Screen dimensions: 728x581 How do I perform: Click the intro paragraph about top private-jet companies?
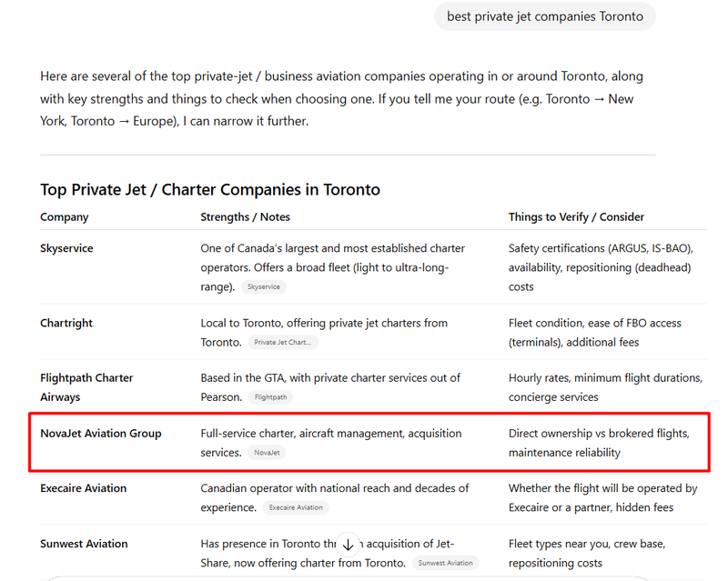pos(341,98)
